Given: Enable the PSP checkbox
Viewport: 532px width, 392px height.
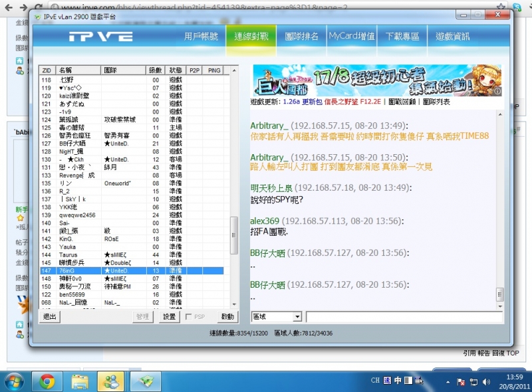Looking at the screenshot, I should pos(189,317).
